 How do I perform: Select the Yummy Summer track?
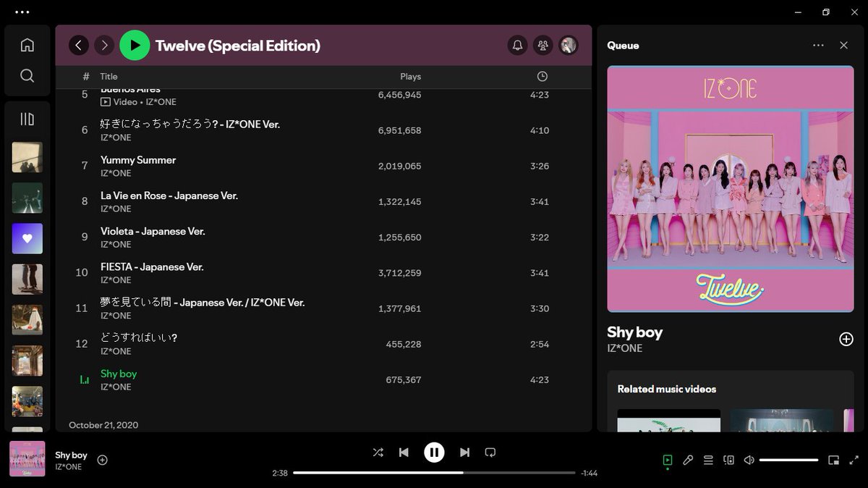point(323,166)
